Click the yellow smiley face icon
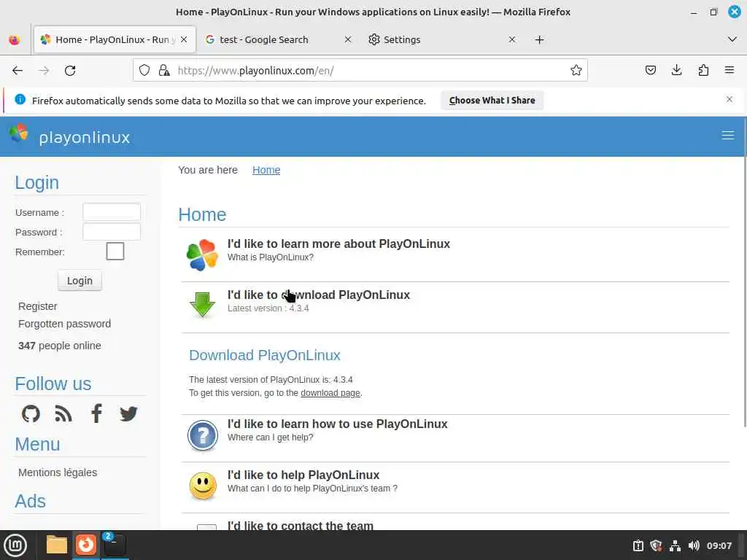The height and width of the screenshot is (560, 747). tap(203, 486)
